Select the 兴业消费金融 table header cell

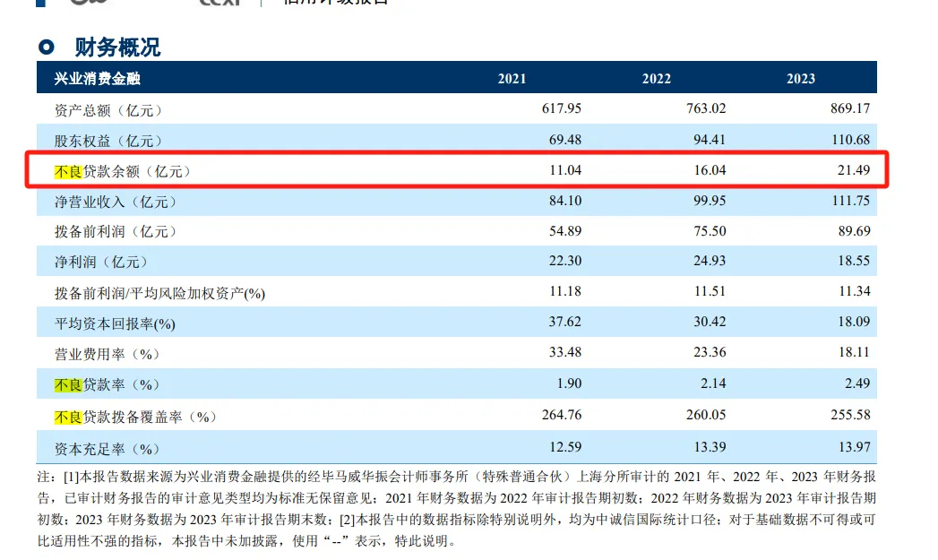pyautogui.click(x=98, y=78)
